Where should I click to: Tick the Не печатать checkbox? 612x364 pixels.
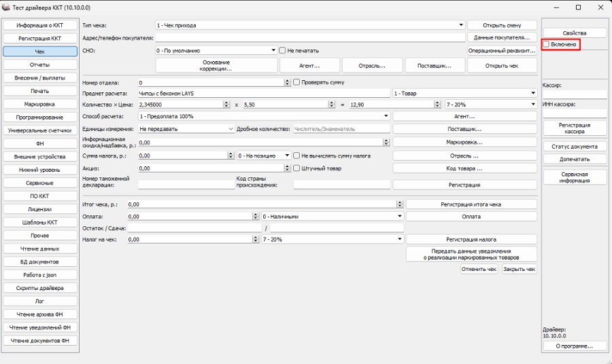(x=283, y=50)
